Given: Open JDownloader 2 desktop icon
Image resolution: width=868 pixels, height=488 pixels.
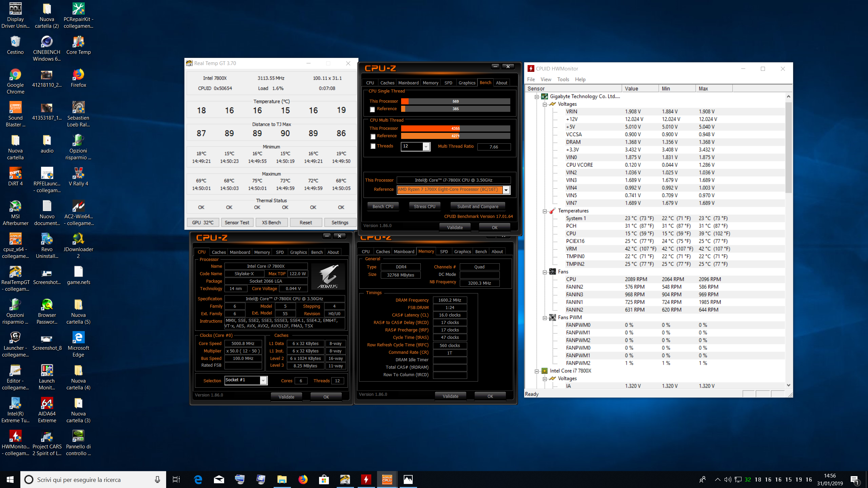Looking at the screenshot, I should [x=78, y=246].
